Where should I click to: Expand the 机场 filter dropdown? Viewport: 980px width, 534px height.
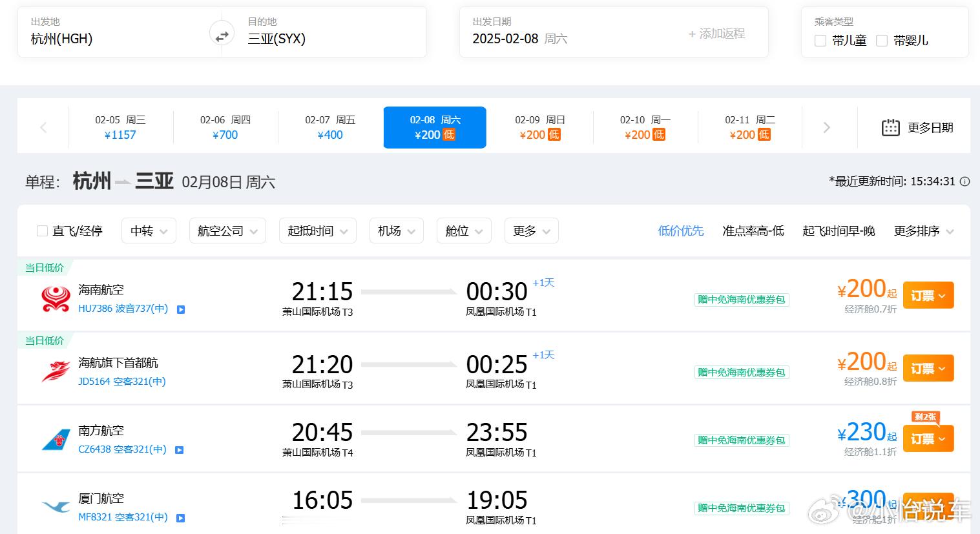(396, 231)
